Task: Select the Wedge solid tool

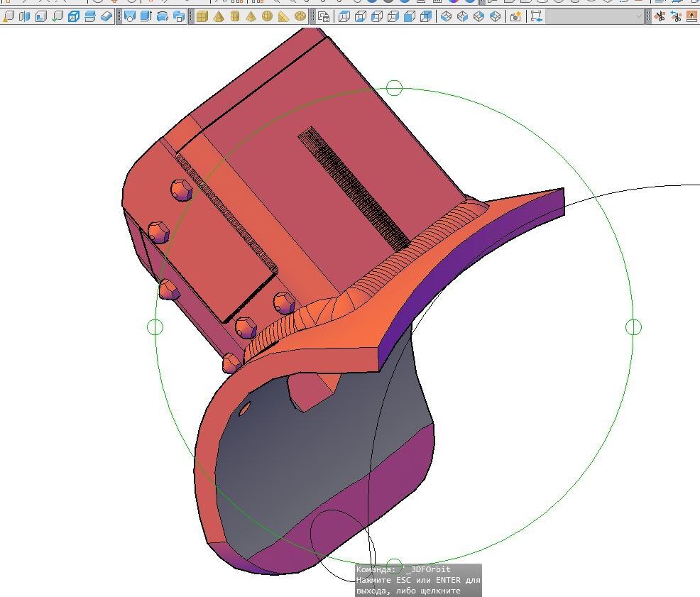Action: [284, 16]
